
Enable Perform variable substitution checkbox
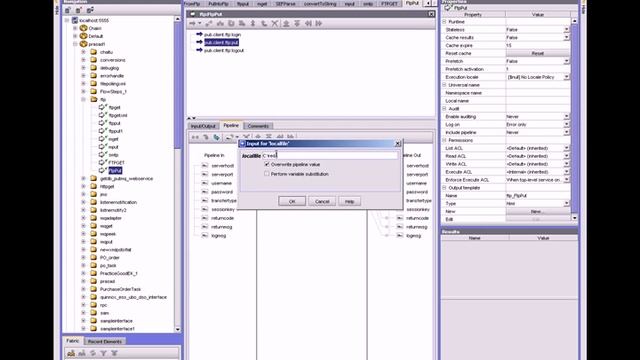coord(267,173)
